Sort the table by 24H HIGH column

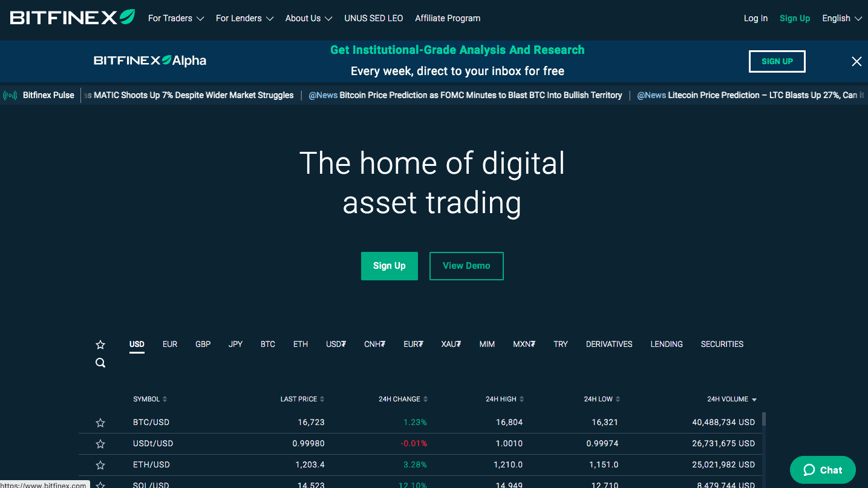505,399
